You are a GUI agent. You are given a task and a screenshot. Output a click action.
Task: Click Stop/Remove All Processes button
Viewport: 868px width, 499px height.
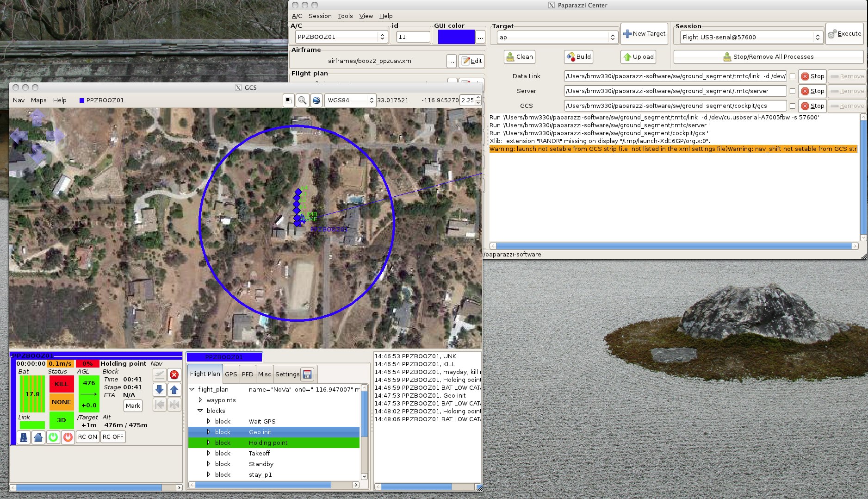pos(768,57)
